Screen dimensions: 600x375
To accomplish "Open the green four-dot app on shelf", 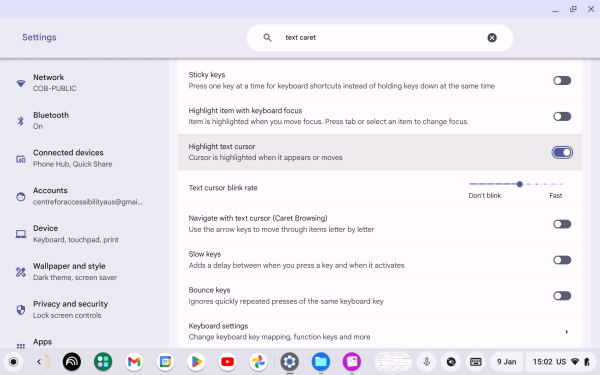I will tap(103, 362).
